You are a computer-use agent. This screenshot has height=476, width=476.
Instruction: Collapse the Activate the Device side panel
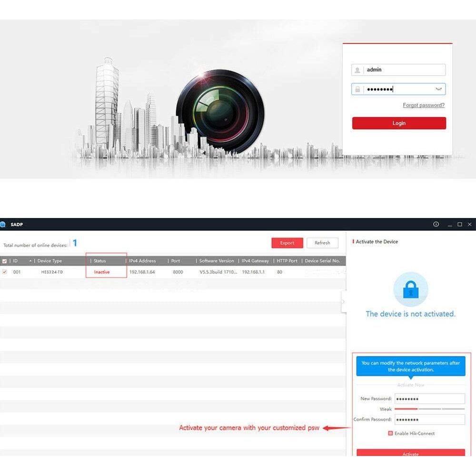(x=343, y=302)
